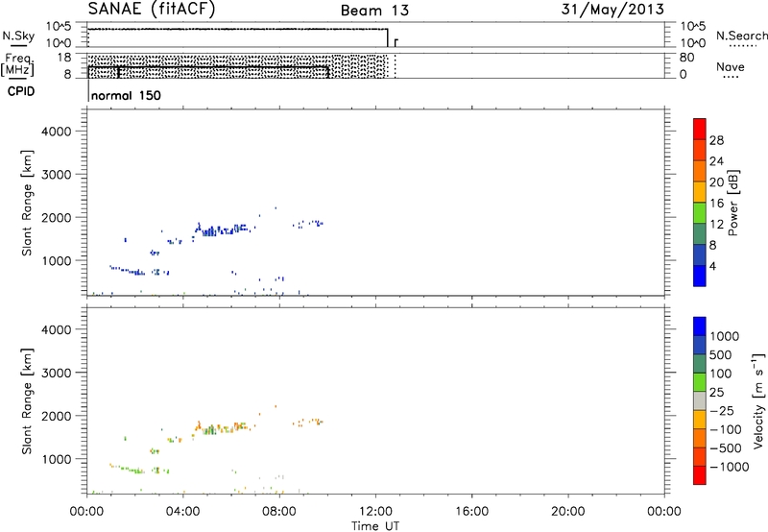The height and width of the screenshot is (532, 768).
Task: Click the solid N.Sky legend line sample
Action: click(x=18, y=45)
